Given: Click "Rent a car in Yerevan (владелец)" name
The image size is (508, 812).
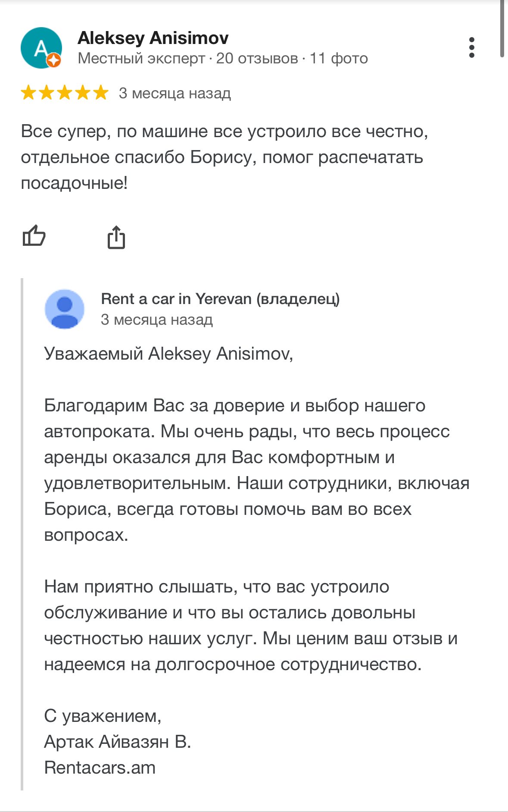Looking at the screenshot, I should click(220, 299).
